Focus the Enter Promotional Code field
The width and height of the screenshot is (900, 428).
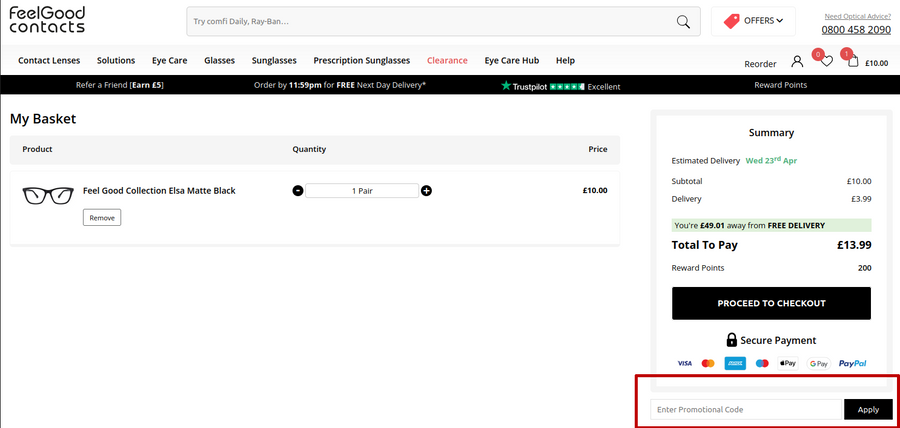pos(747,409)
